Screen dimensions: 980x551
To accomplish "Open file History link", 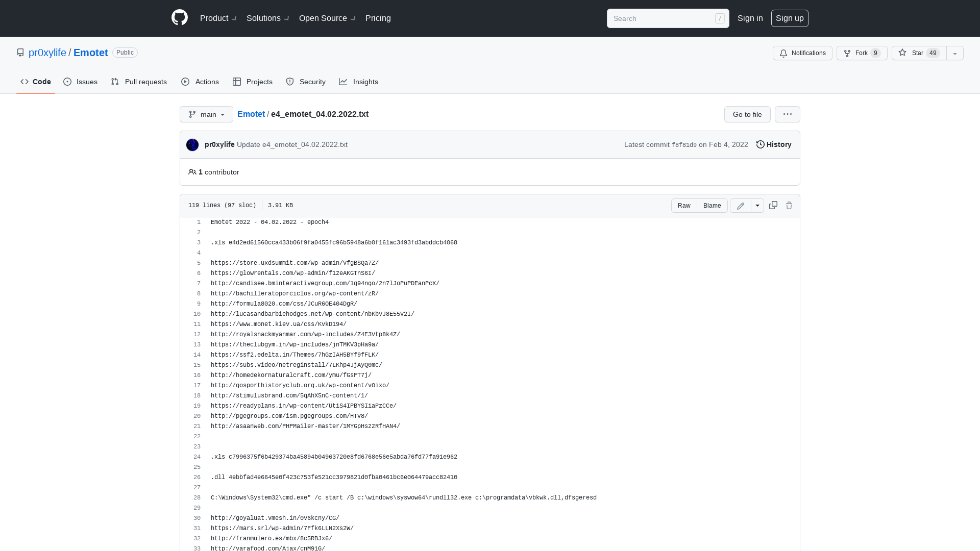I will (774, 144).
